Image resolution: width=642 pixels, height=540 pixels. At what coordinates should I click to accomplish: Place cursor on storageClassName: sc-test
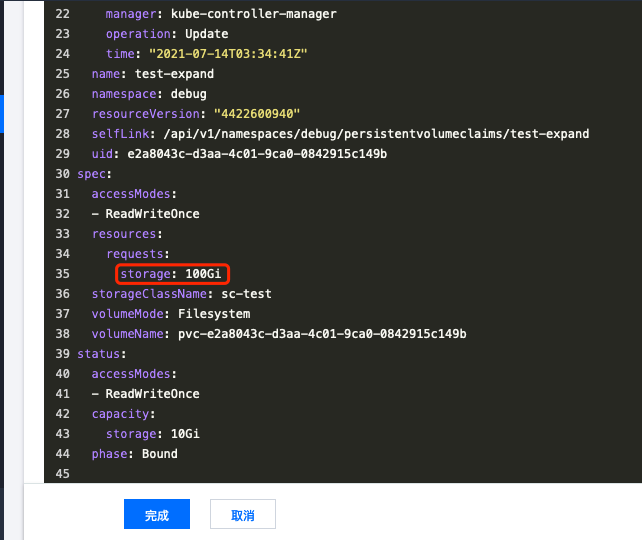[x=181, y=294]
